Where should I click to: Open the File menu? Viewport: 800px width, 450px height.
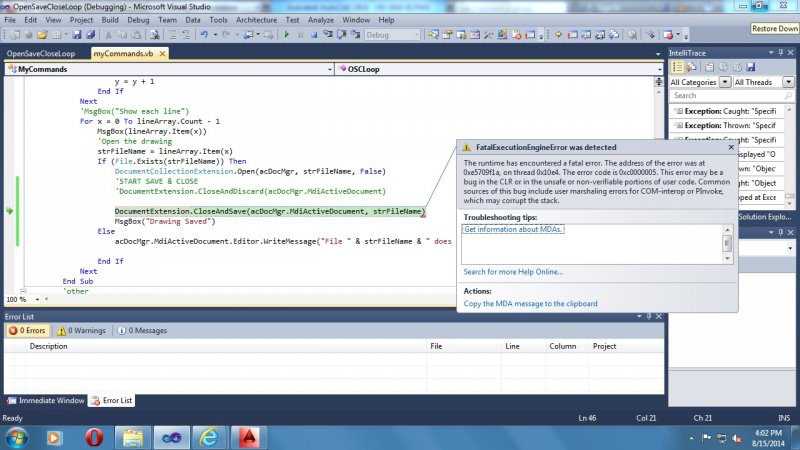click(x=10, y=20)
